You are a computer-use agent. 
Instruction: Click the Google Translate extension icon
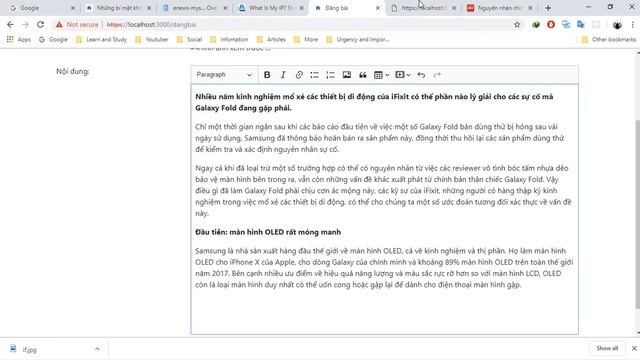(580, 24)
